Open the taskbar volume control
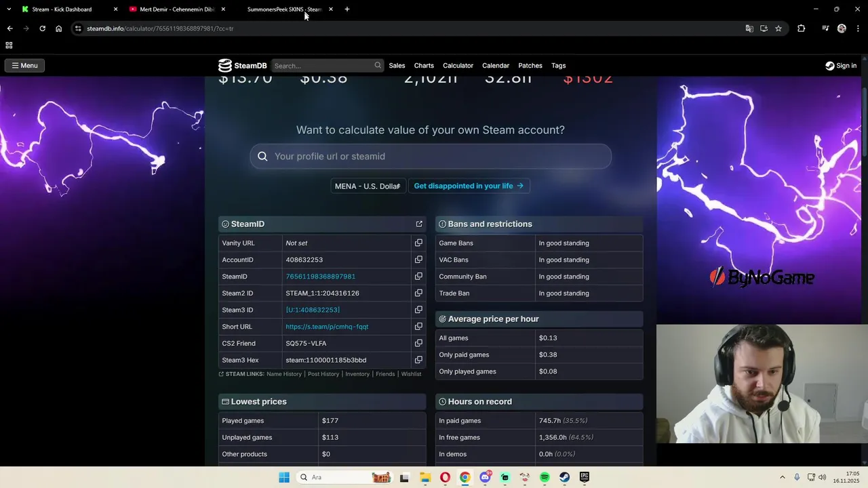The width and height of the screenshot is (868, 488). click(x=823, y=477)
